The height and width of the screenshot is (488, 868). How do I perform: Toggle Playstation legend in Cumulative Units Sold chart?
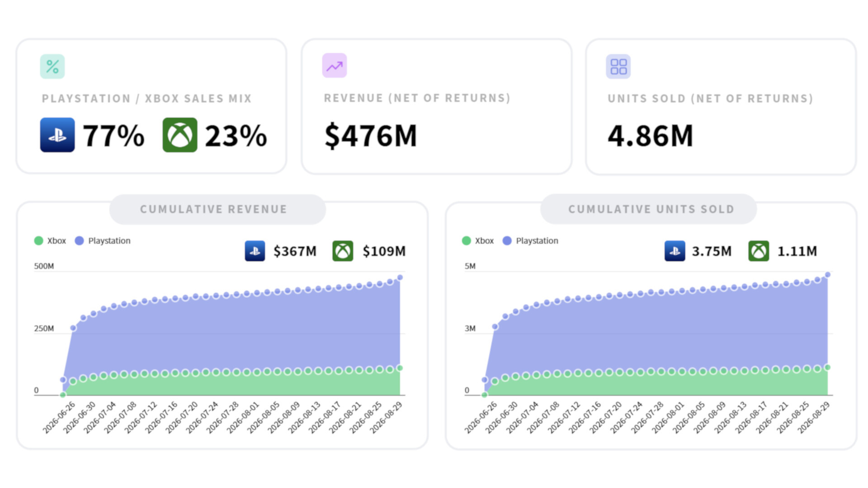(530, 241)
